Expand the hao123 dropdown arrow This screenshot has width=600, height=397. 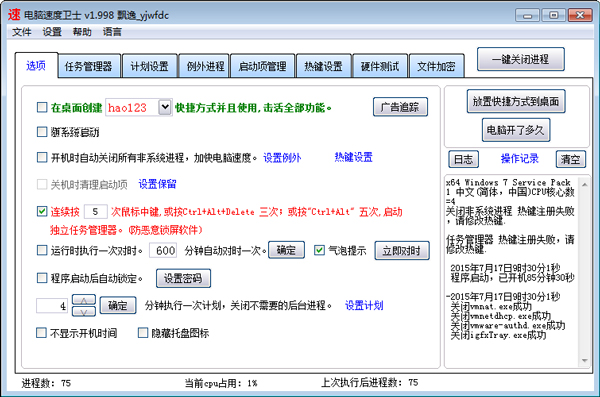pyautogui.click(x=165, y=107)
